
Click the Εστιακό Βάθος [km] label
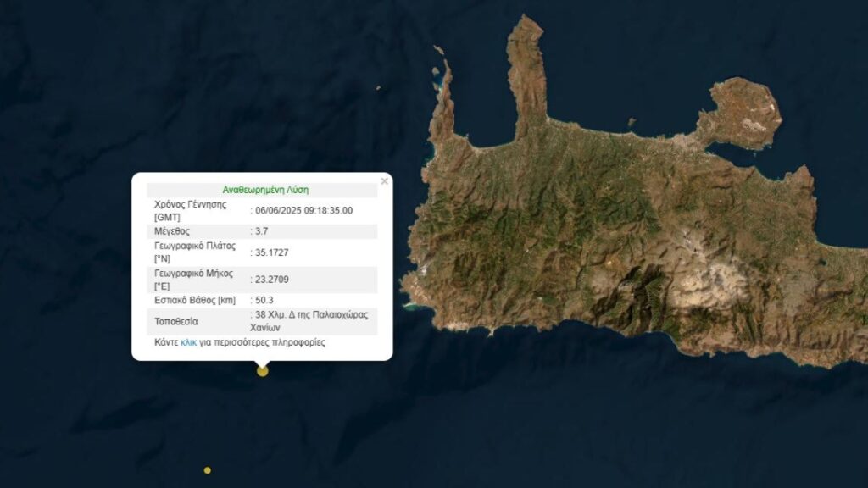coord(195,300)
